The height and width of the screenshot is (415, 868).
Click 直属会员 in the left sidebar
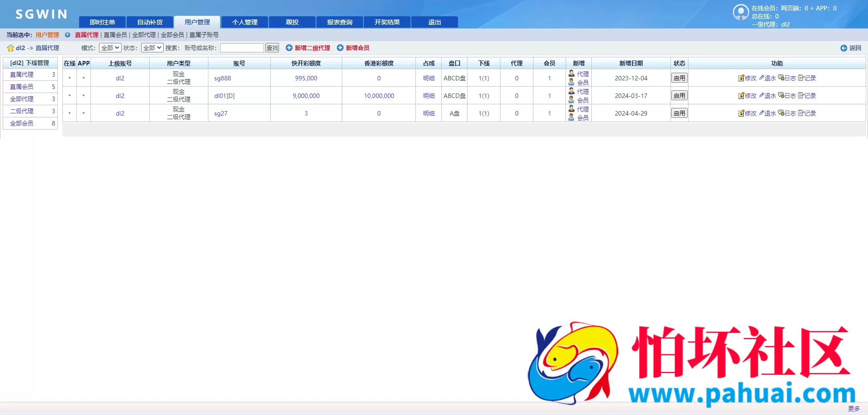[x=22, y=87]
